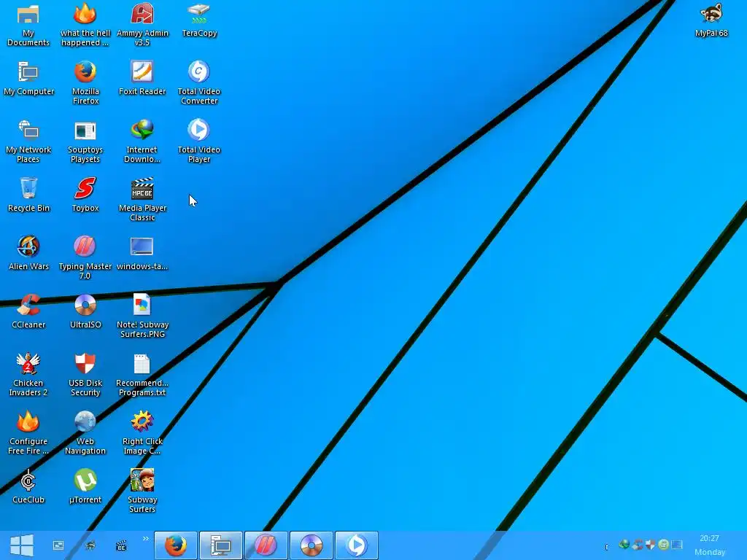Activate the Typing Master taskbar button
The width and height of the screenshot is (747, 560).
pyautogui.click(x=266, y=545)
